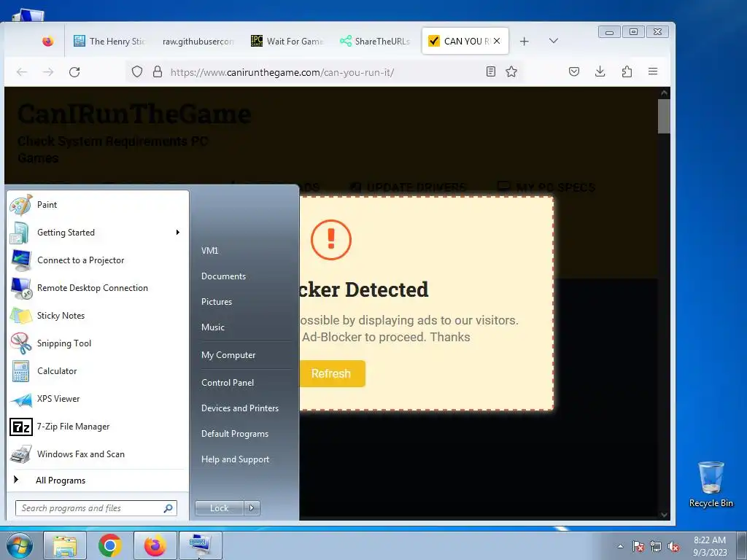Toggle Reader View icon
Screen dimensions: 747x560
pos(491,72)
